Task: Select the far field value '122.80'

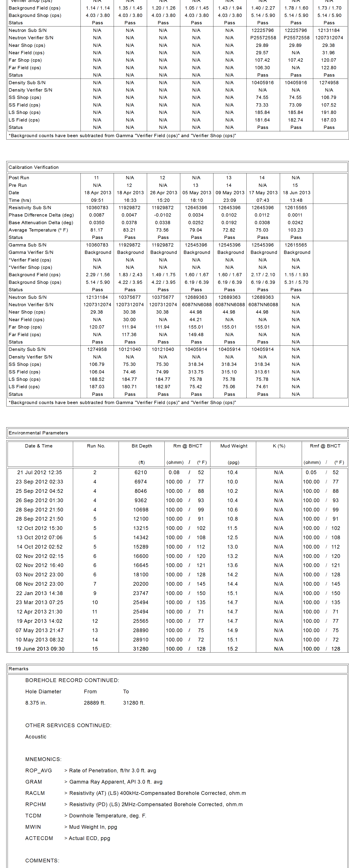Action: pyautogui.click(x=329, y=68)
